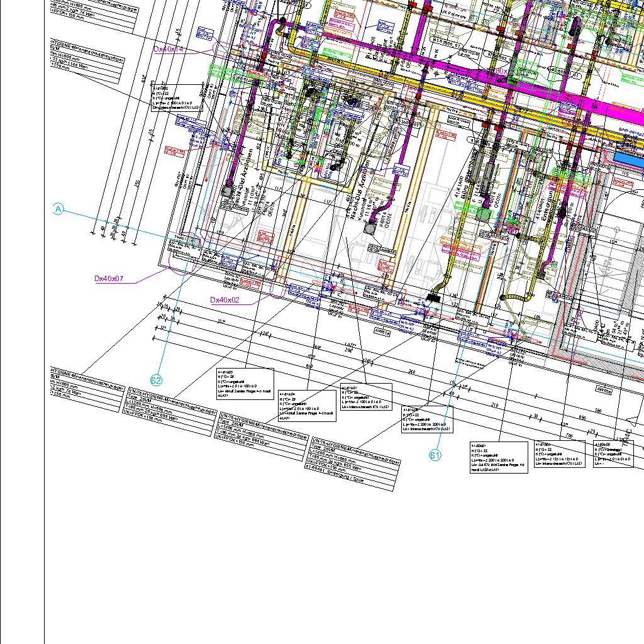This screenshot has height=644, width=644.
Task: Click the green round valve on yellow pipe
Action: 484,214
